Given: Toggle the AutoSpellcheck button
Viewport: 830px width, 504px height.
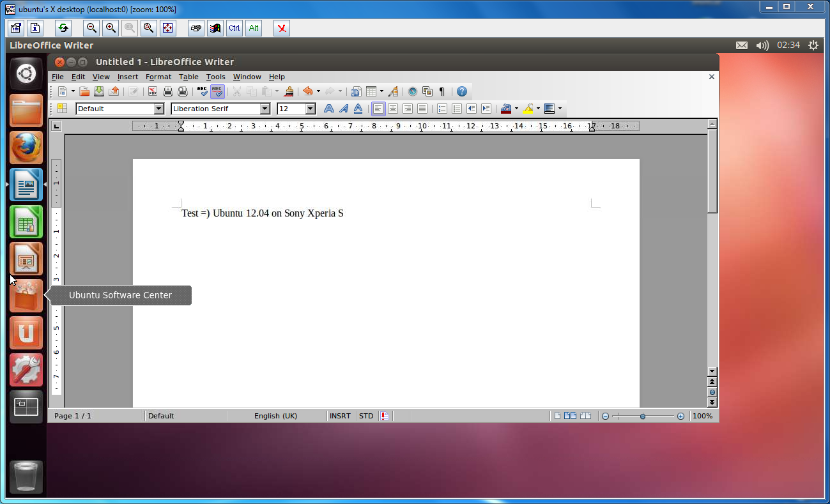Looking at the screenshot, I should tap(217, 91).
